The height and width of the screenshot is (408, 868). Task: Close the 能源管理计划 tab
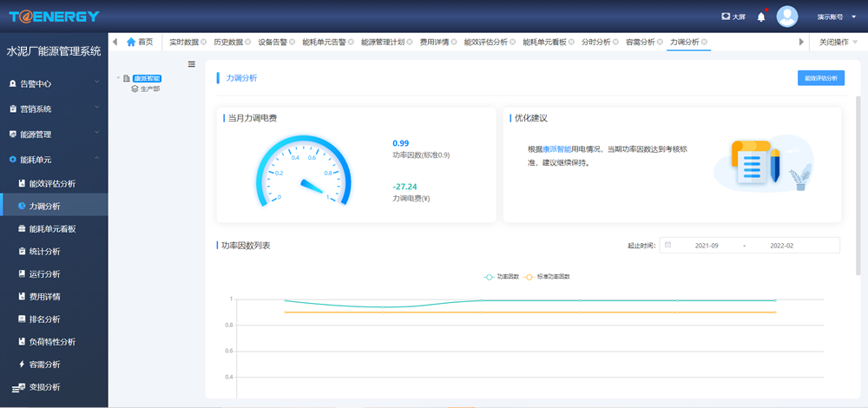pos(409,42)
